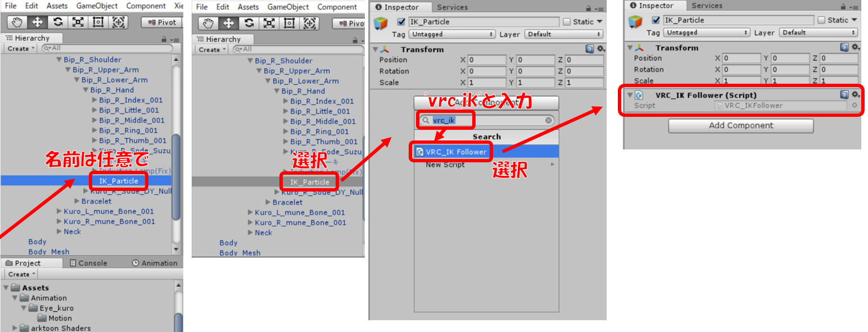This screenshot has width=868, height=332.
Task: Click the Add Component button below VRC_IK Follower
Action: click(x=740, y=126)
